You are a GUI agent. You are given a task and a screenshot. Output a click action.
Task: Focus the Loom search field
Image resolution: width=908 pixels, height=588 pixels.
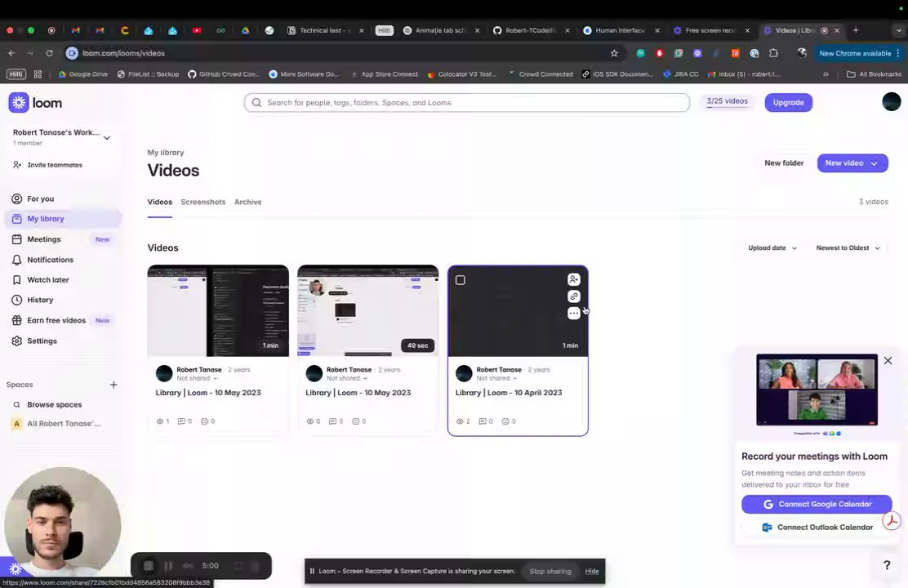(x=467, y=103)
